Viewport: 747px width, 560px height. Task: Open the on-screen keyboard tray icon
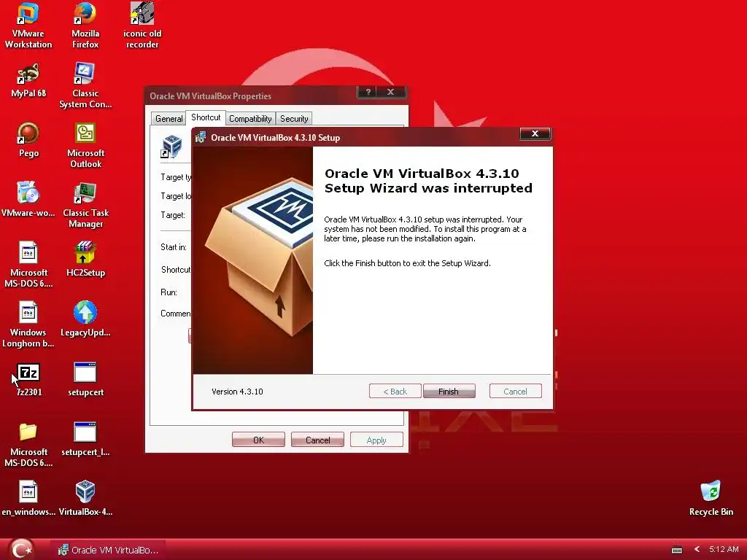coord(676,550)
